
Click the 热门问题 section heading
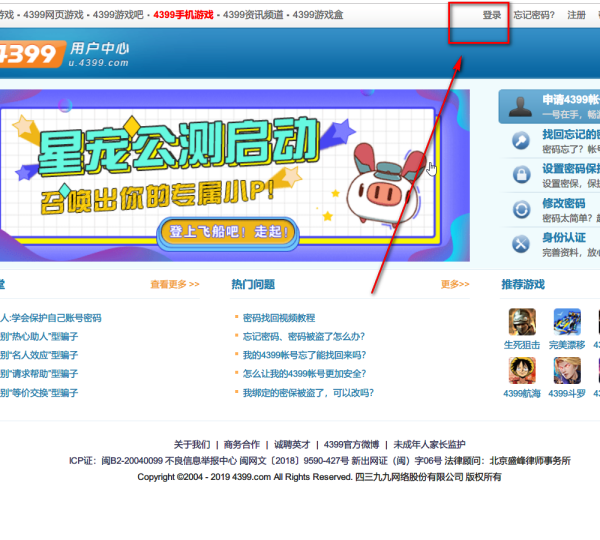pyautogui.click(x=253, y=284)
